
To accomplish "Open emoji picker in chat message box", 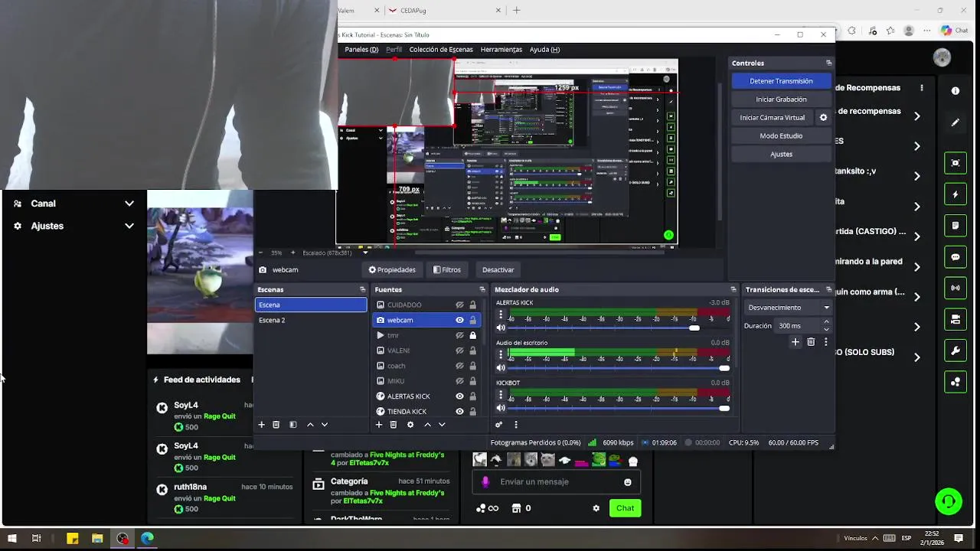I will (x=628, y=482).
